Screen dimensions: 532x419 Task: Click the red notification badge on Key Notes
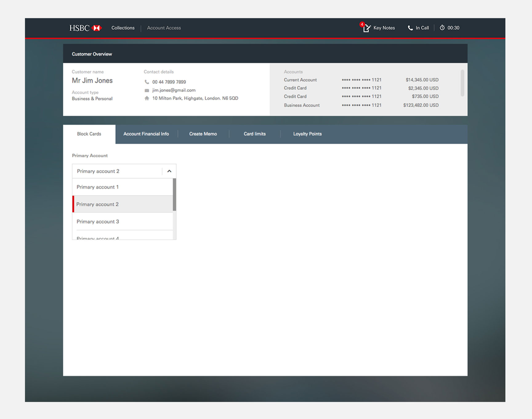(x=362, y=24)
